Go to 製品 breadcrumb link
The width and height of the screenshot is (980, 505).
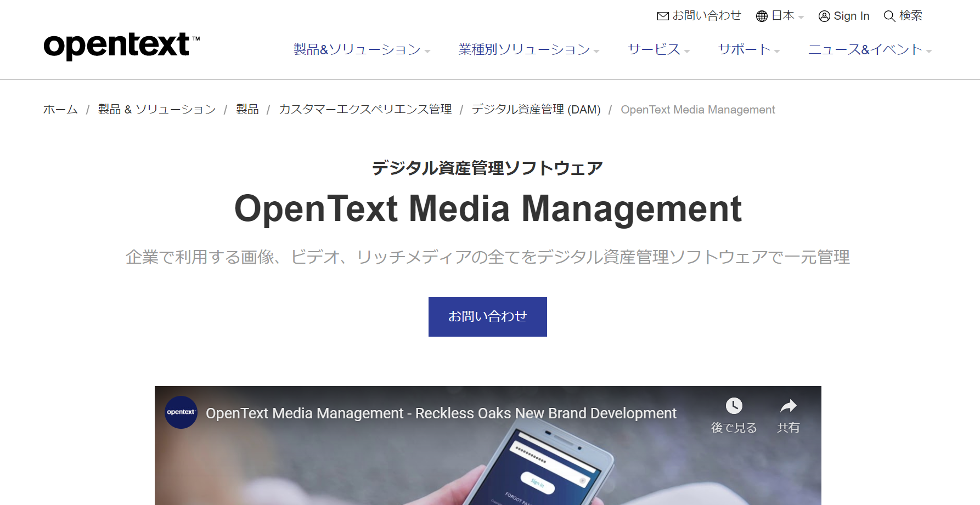[x=247, y=110]
